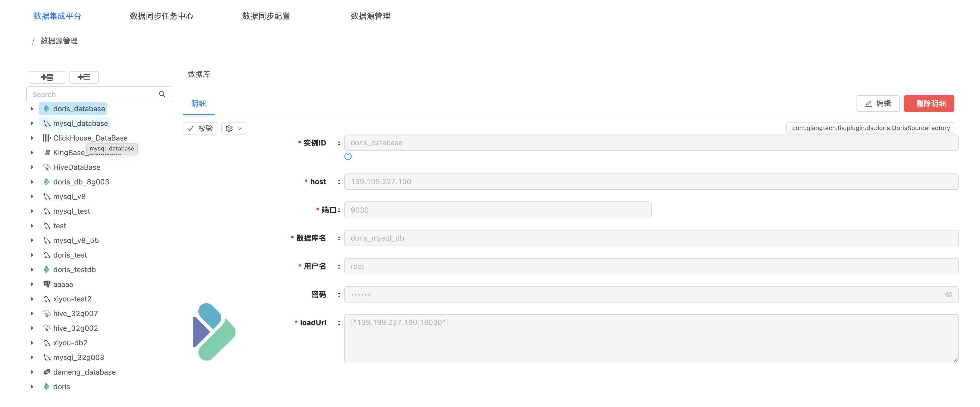Expand the hive_32g007 tree node
980x407 pixels.
(x=32, y=313)
